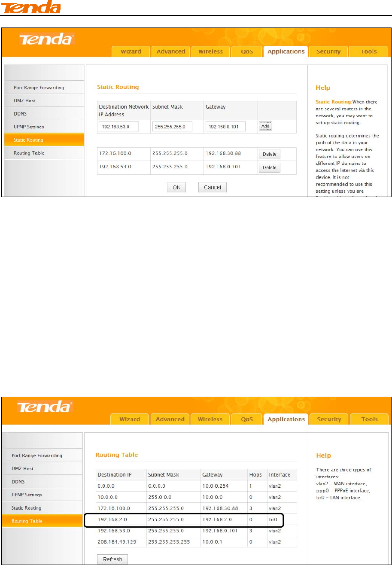This screenshot has height=565, width=392.
Task: Open Security tab on Routing Table page
Action: [x=329, y=419]
